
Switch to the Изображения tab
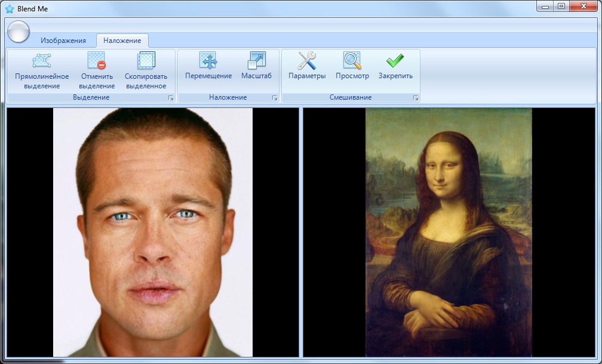tap(63, 41)
